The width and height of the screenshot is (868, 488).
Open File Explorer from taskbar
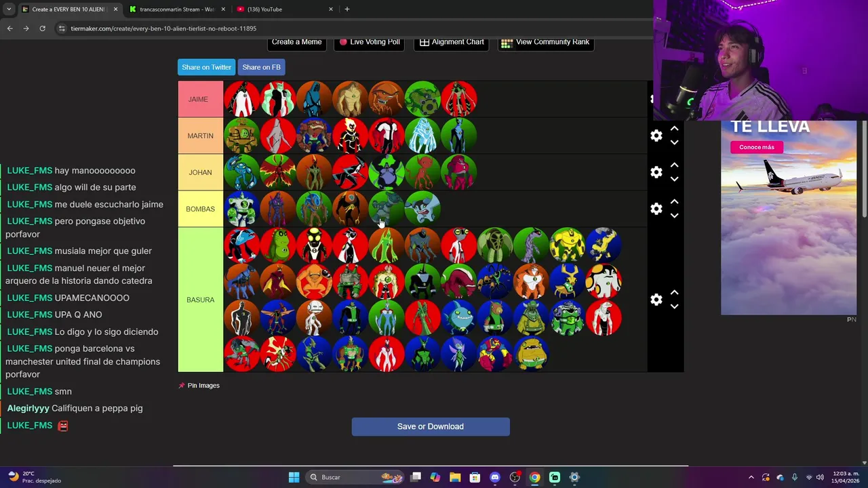pos(455,477)
